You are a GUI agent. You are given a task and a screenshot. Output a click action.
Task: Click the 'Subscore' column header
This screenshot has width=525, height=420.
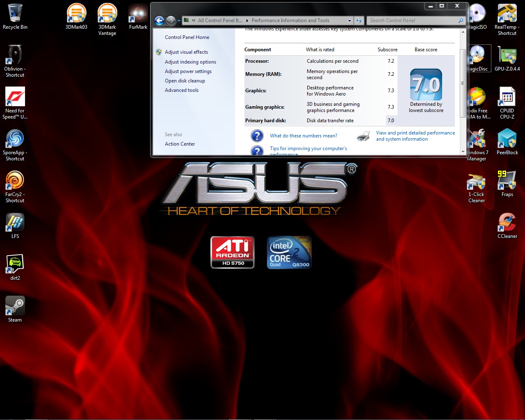coord(388,50)
